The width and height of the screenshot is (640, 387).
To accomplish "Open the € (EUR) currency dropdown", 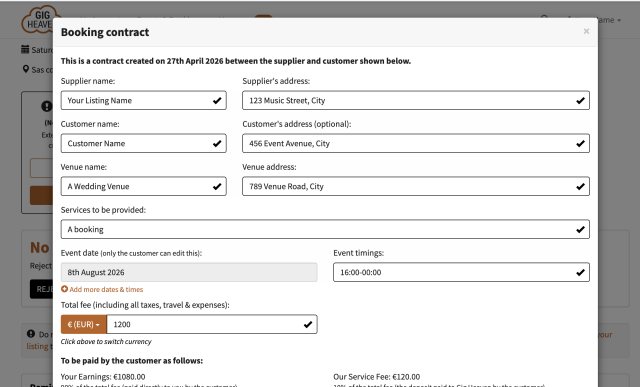I will coord(84,324).
